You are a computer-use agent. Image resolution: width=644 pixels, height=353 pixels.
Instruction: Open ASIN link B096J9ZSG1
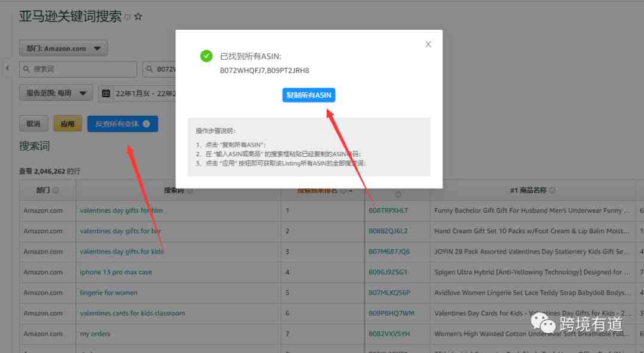388,272
